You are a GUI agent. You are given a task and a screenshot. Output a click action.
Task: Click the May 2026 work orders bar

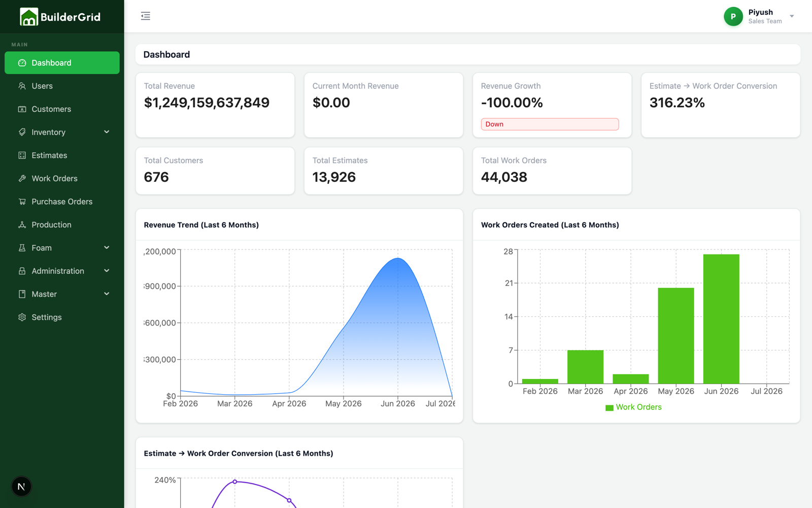(676, 336)
